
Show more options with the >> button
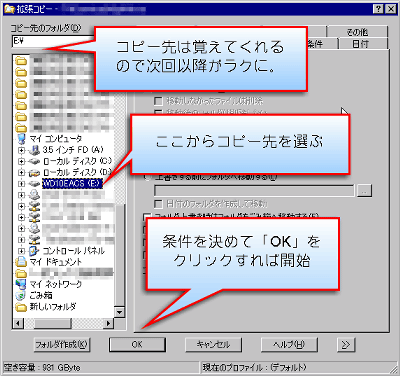coord(346,344)
